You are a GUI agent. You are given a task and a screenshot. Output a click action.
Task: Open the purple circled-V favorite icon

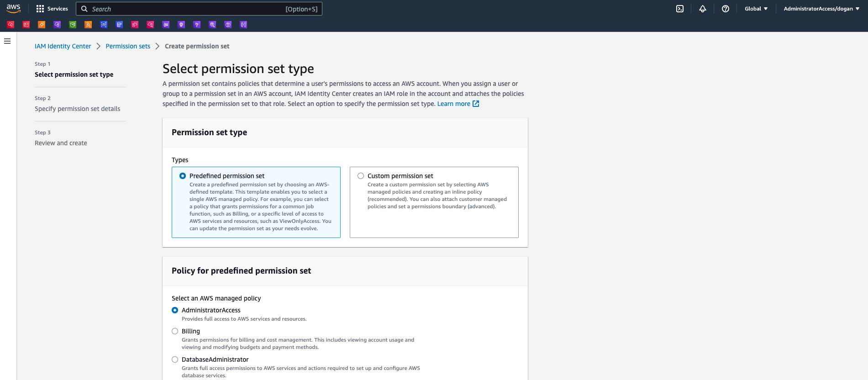228,25
